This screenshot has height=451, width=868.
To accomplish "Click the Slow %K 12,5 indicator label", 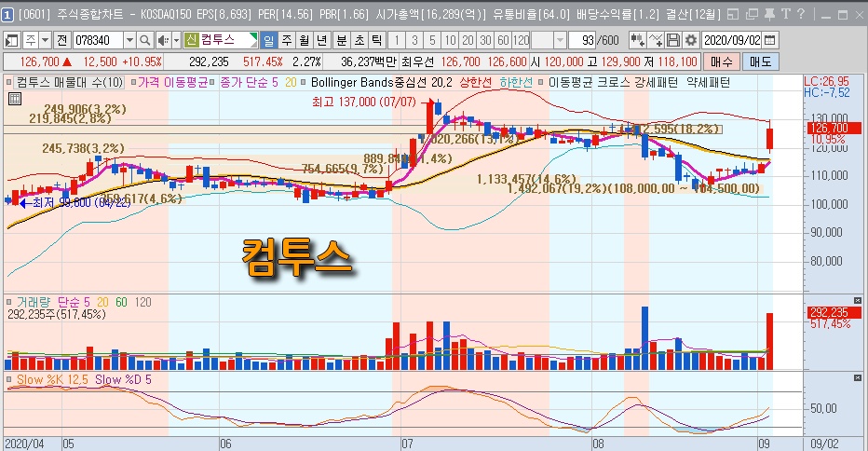I will pos(52,379).
